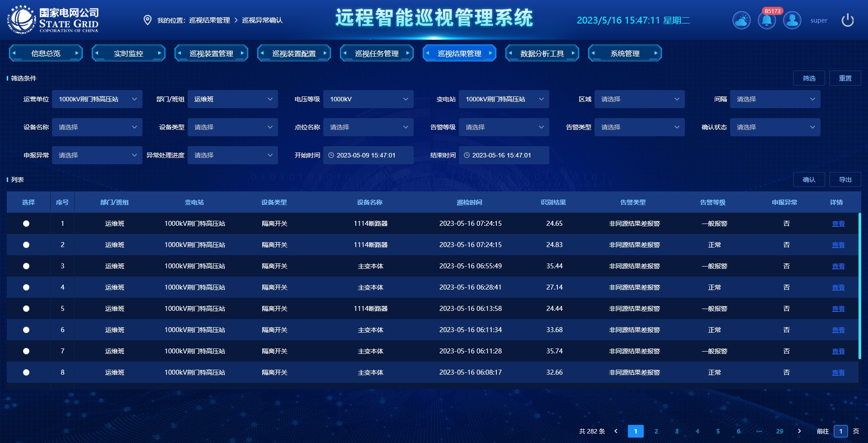Click the State Grid logo
This screenshot has width=868, height=443.
tap(53, 20)
